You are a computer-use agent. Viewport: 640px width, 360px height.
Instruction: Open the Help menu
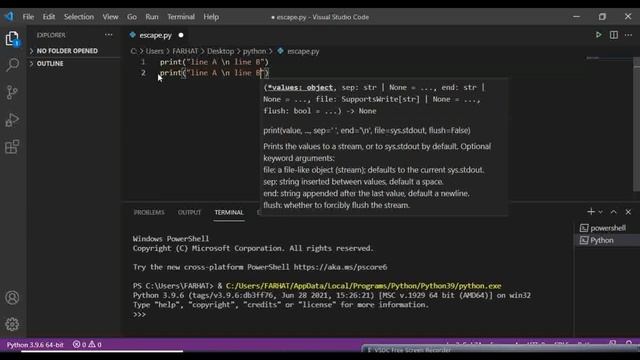(x=211, y=17)
